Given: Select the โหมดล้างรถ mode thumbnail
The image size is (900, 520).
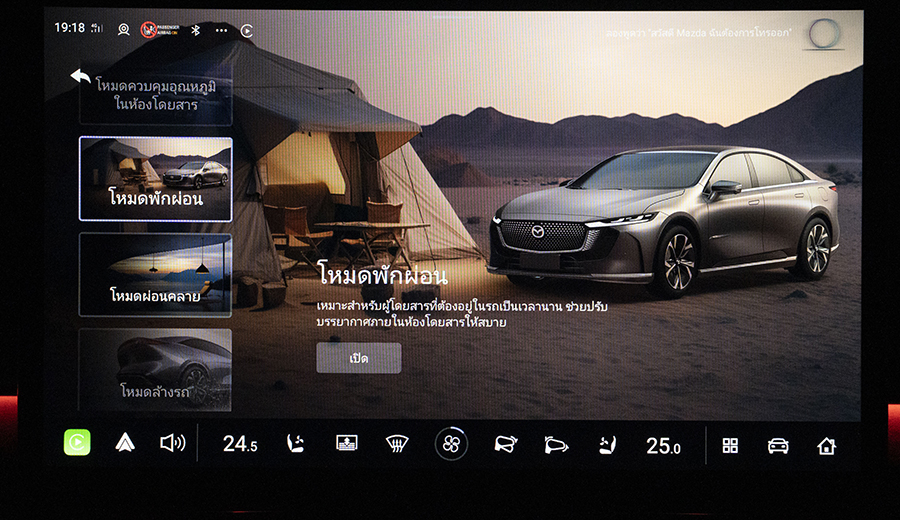Looking at the screenshot, I should pos(156,370).
